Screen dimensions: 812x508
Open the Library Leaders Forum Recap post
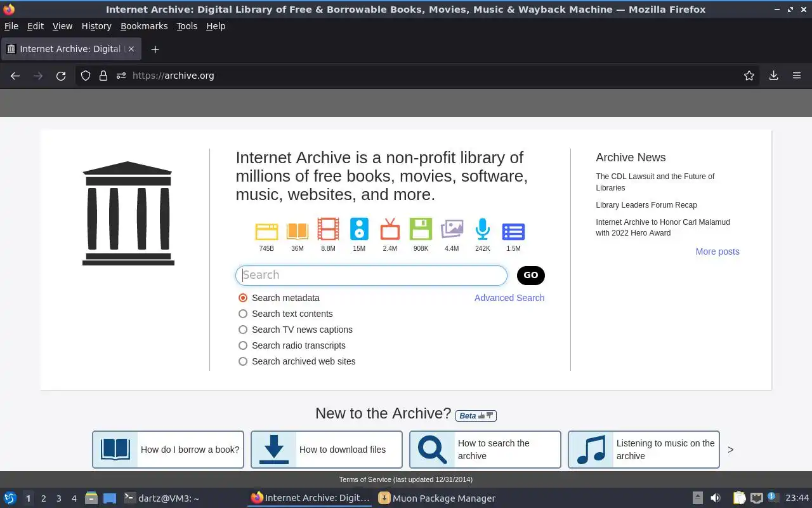[x=646, y=205]
